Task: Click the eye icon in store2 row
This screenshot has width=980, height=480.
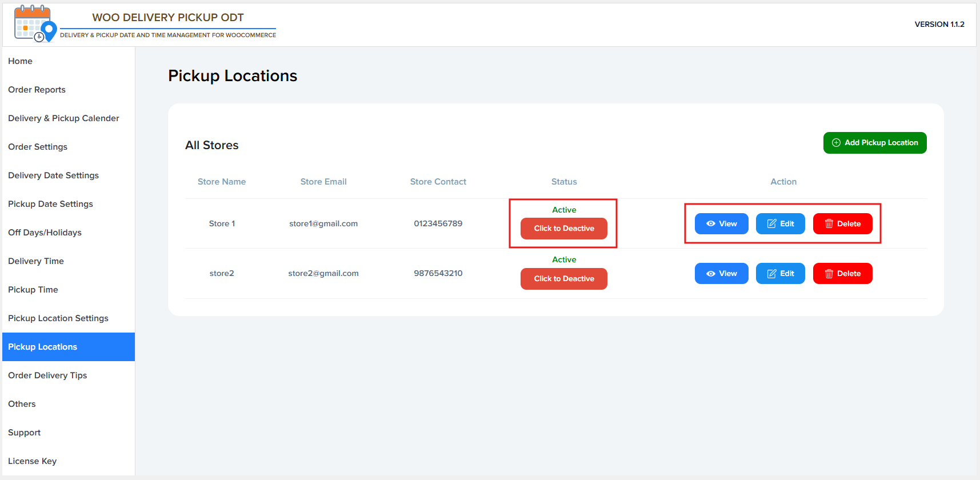Action: (x=710, y=274)
